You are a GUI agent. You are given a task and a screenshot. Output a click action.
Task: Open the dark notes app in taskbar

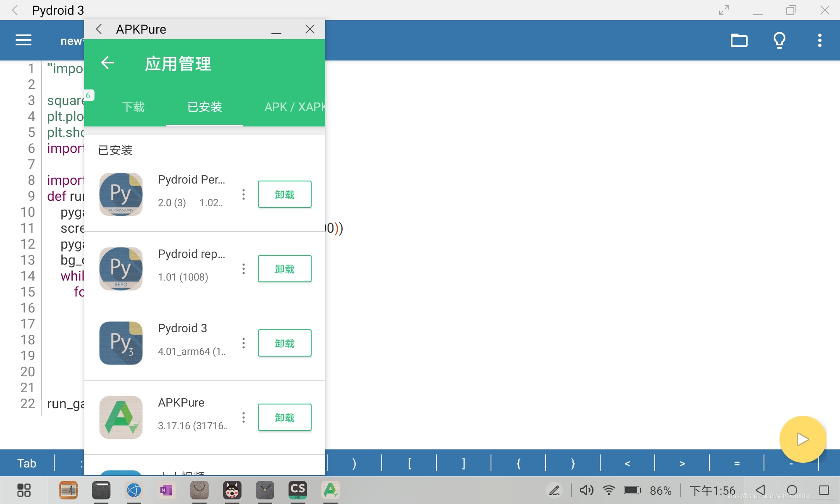tap(101, 490)
